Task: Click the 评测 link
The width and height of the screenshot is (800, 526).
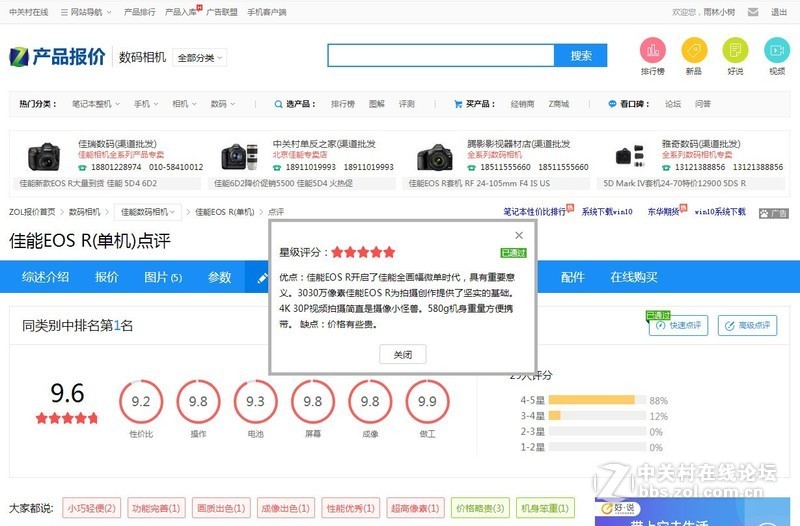Action: (x=407, y=104)
